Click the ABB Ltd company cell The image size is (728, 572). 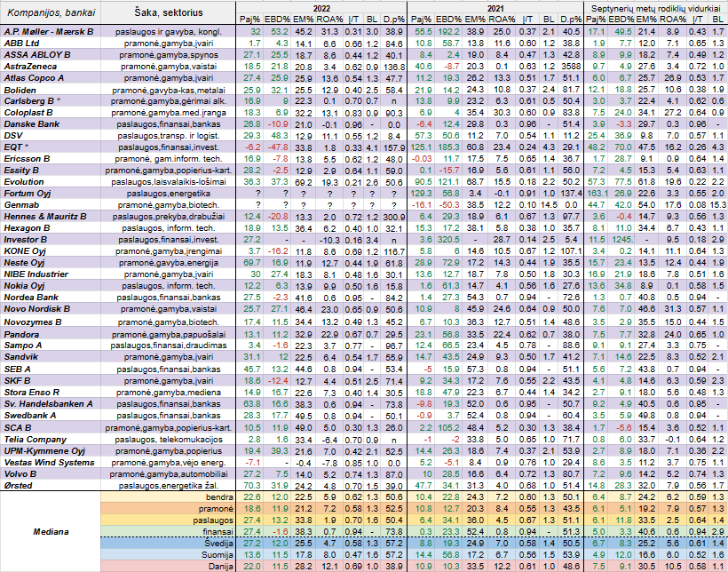pos(51,44)
